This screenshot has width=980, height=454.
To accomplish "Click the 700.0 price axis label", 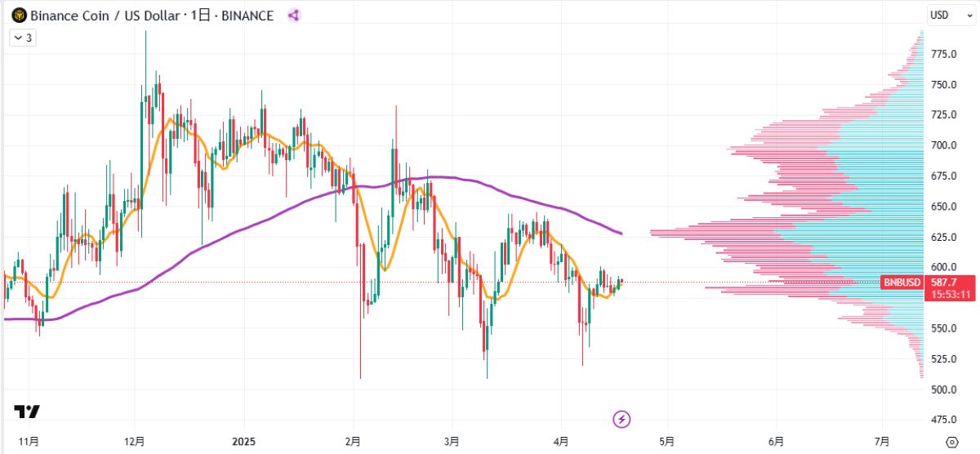I will 944,145.
